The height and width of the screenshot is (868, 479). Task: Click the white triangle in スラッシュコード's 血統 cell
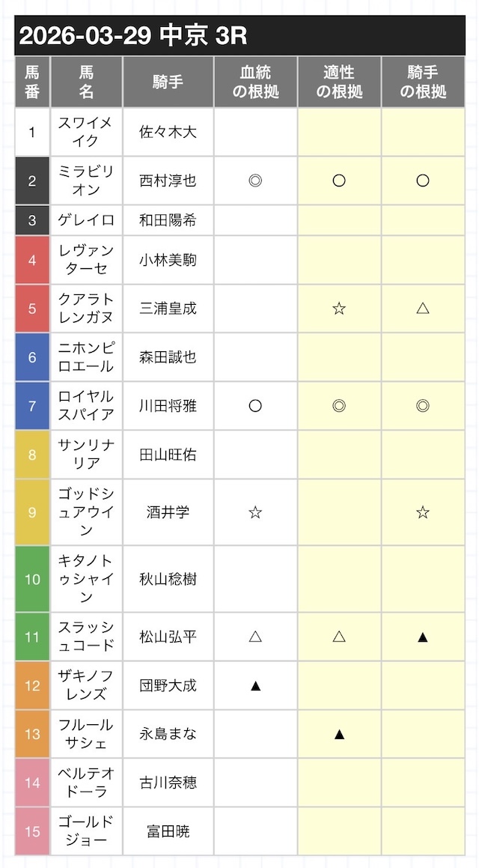(x=255, y=637)
